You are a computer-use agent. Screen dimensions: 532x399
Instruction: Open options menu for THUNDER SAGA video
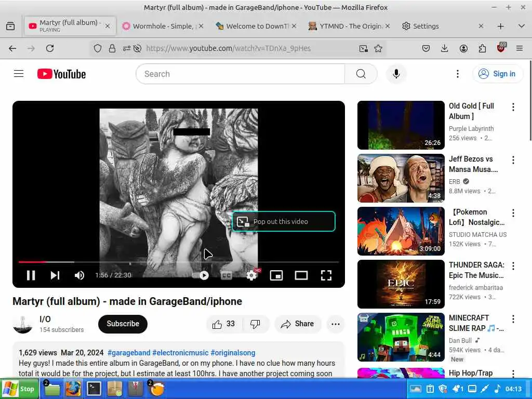point(513,266)
